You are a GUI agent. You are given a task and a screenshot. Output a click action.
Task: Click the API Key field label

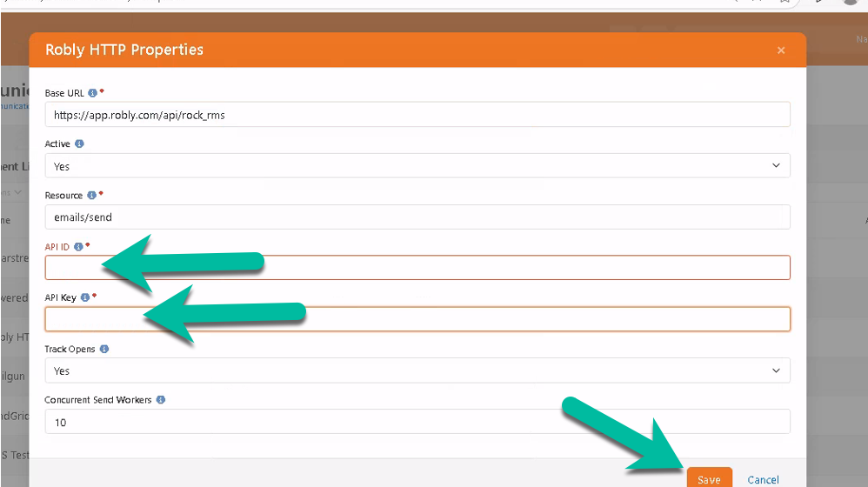pyautogui.click(x=61, y=297)
